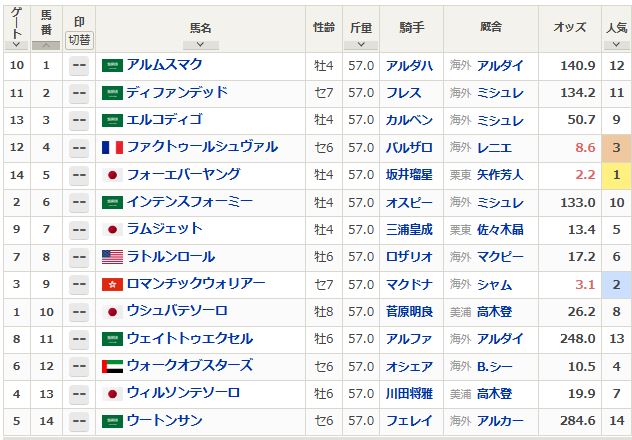632x440 pixels.
Task: Click the UAE flag beside ウォークオブスターズ
Action: pos(112,366)
